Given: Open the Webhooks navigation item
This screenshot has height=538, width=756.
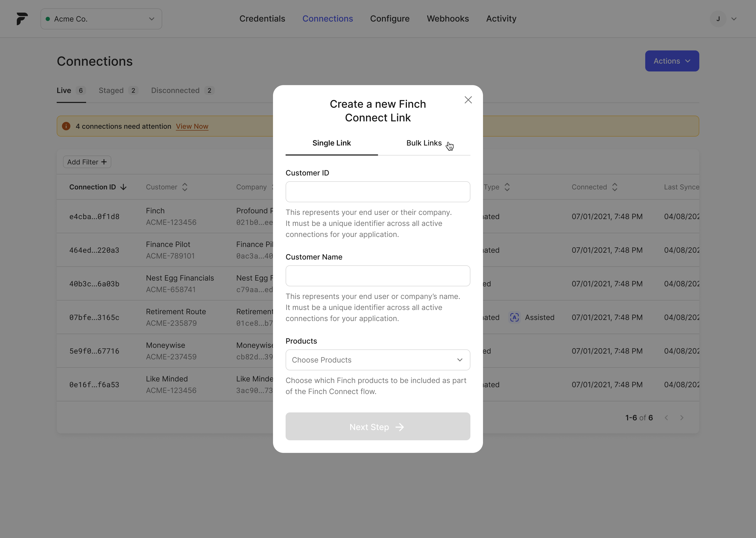Looking at the screenshot, I should point(448,19).
